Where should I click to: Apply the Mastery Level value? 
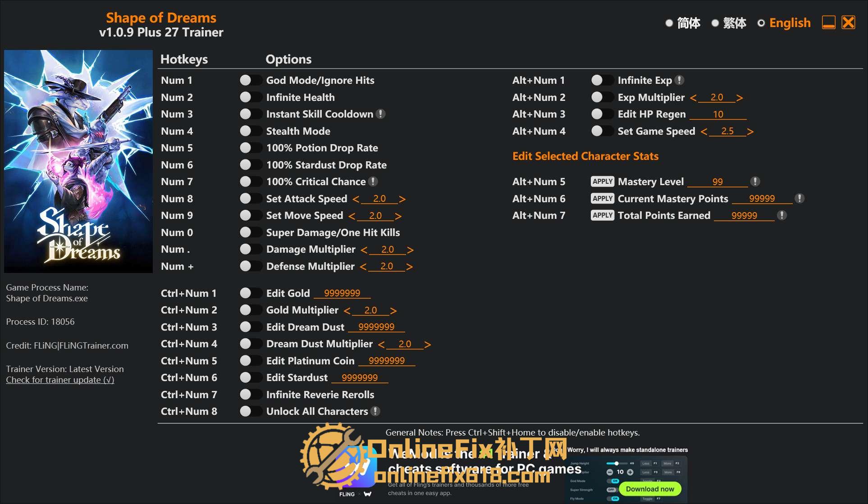(602, 182)
